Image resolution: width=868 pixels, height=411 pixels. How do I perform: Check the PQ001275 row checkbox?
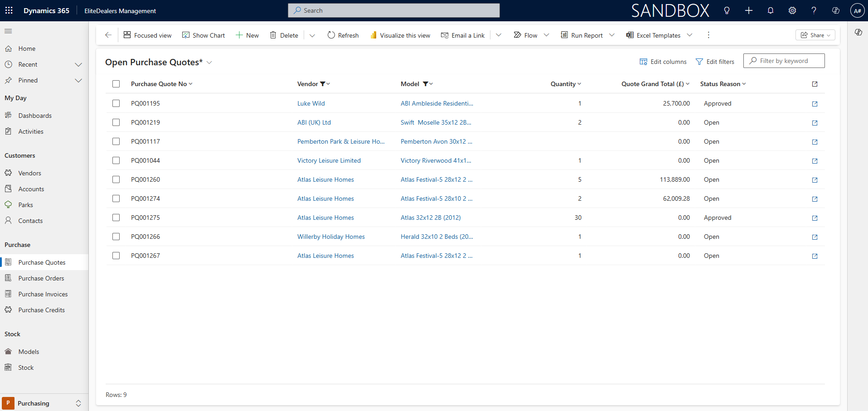[x=116, y=218]
